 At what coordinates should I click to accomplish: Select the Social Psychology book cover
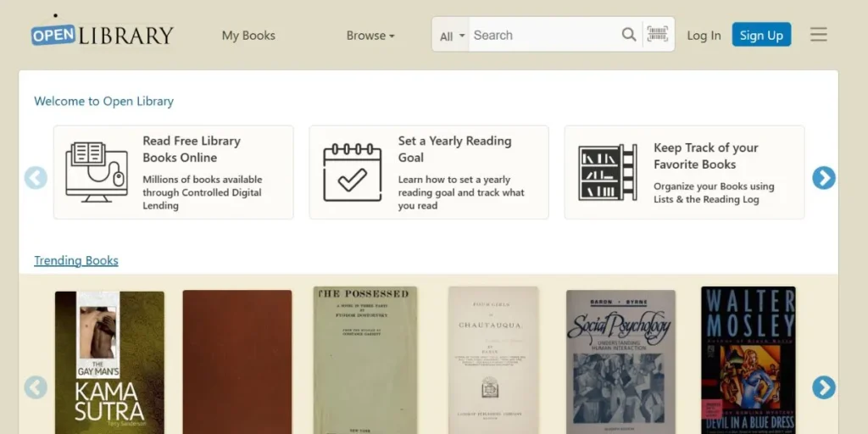620,362
